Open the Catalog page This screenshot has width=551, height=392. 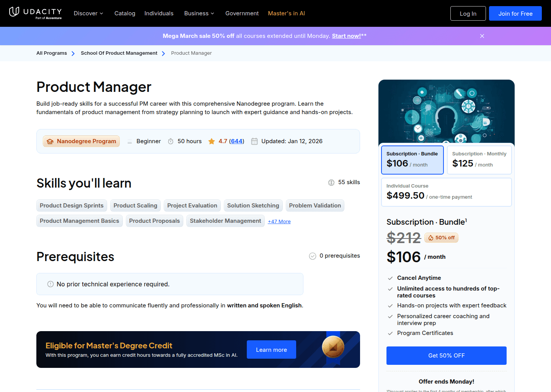pyautogui.click(x=125, y=13)
